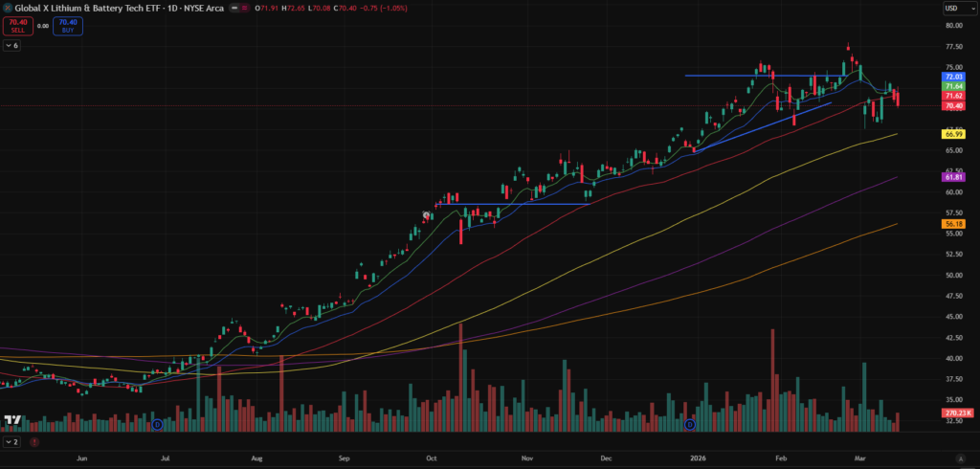980x469 pixels.
Task: Click the red 270.23K volume label
Action: point(957,413)
